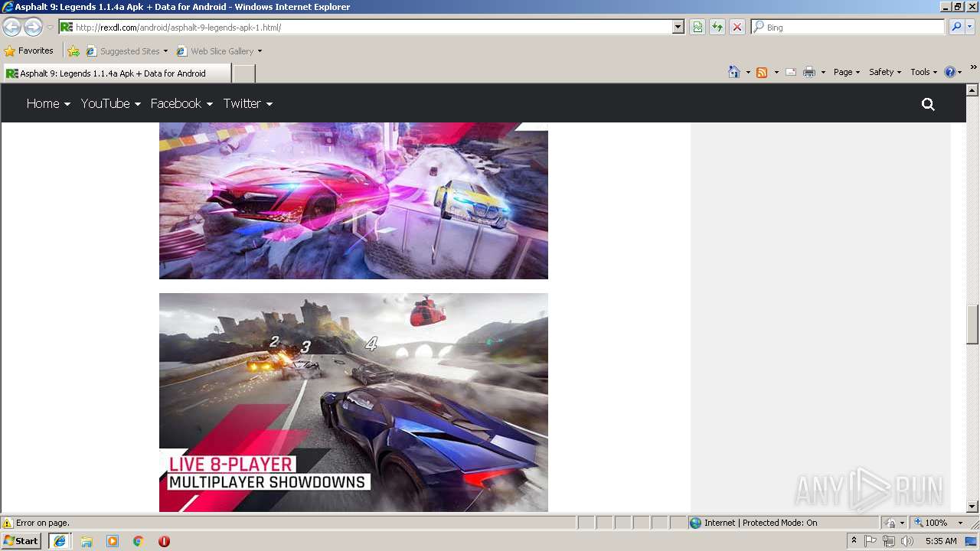This screenshot has width=980, height=551.
Task: Open the Favorites center
Action: (x=29, y=51)
